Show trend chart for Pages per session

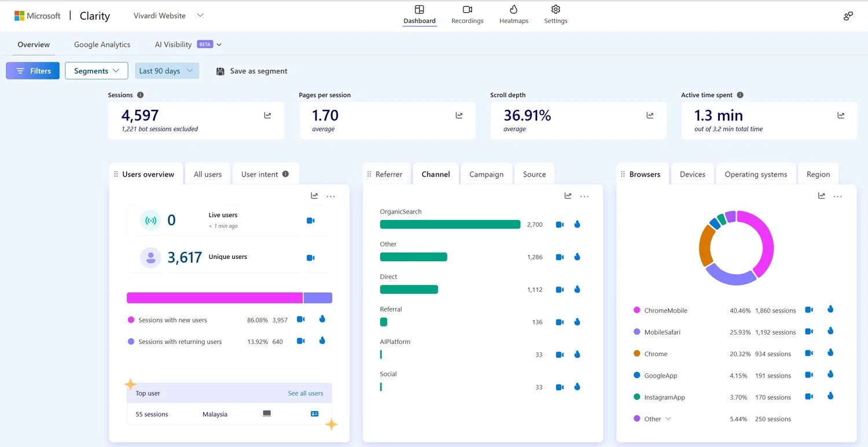point(459,116)
